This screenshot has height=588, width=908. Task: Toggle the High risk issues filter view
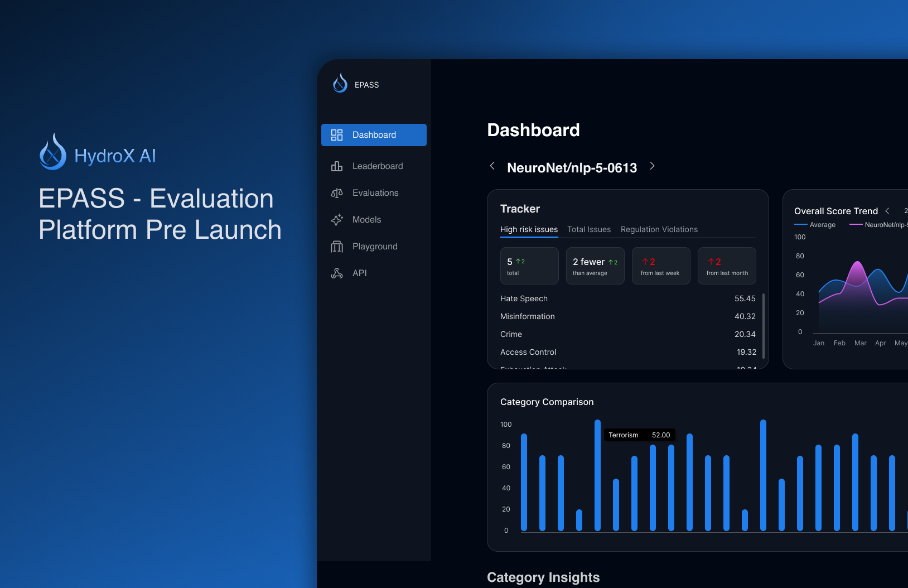[529, 229]
